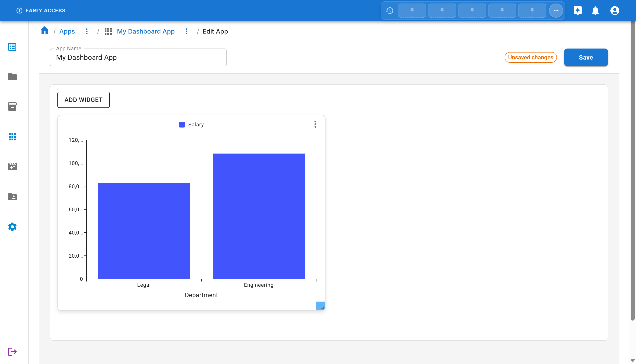The width and height of the screenshot is (636, 364).
Task: Click the AI sparkle assistant icon
Action: click(x=577, y=11)
